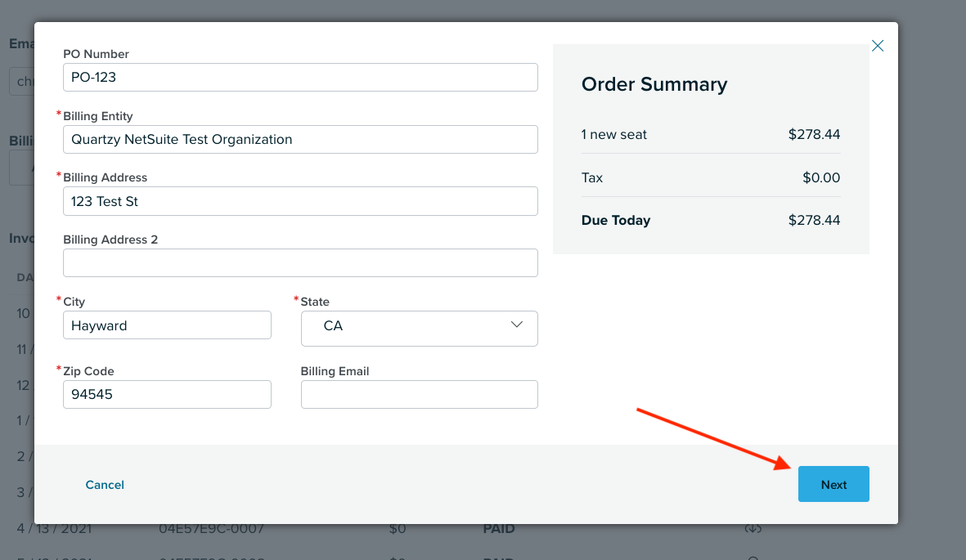Focus the Billing Email input
This screenshot has width=966, height=560.
point(419,394)
